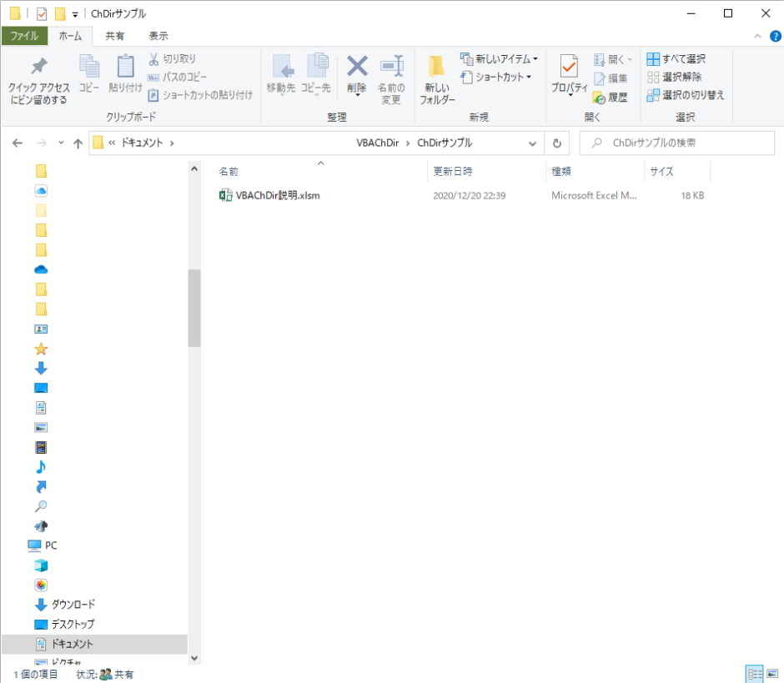
Task: Expand the New Item (新しいアイテム) dropdown
Action: [499, 59]
